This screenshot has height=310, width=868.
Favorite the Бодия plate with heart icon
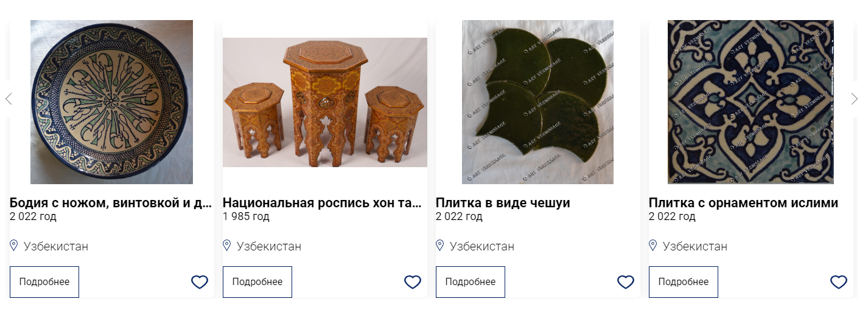(x=200, y=282)
